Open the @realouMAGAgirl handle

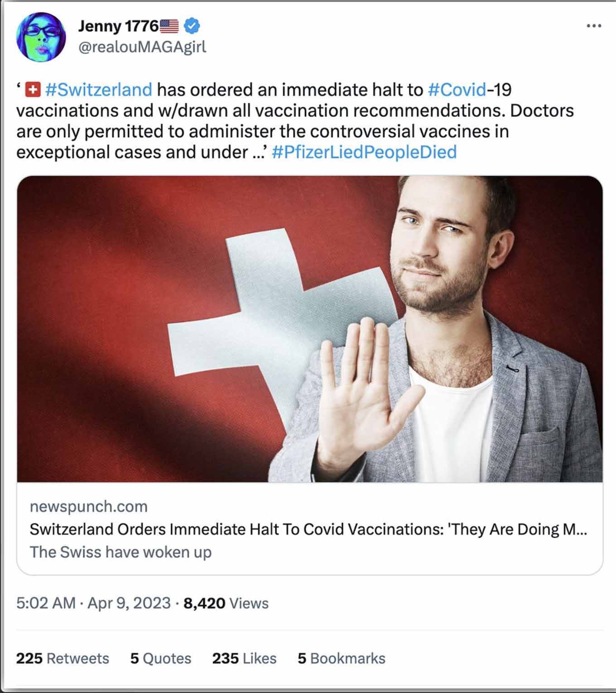[142, 47]
